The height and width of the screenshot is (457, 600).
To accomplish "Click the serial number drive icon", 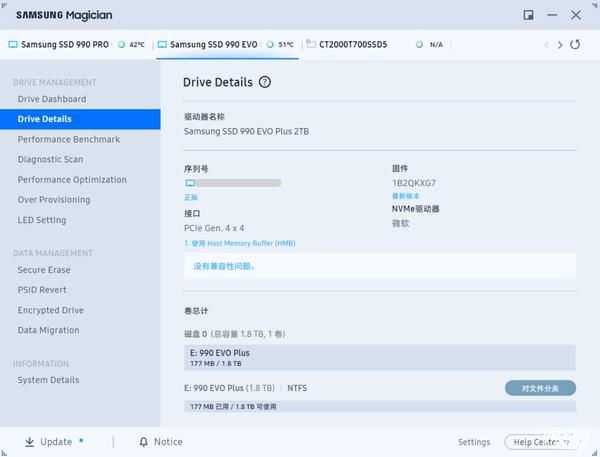I will (x=190, y=183).
